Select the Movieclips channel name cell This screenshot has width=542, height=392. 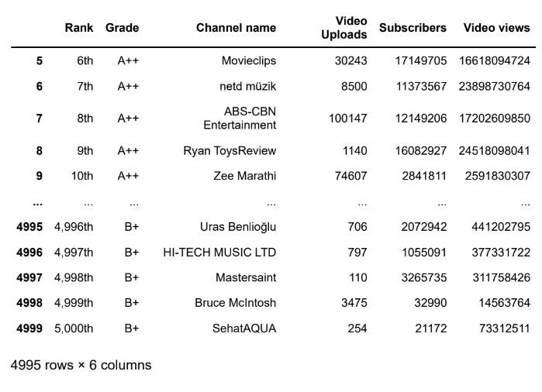tap(249, 60)
